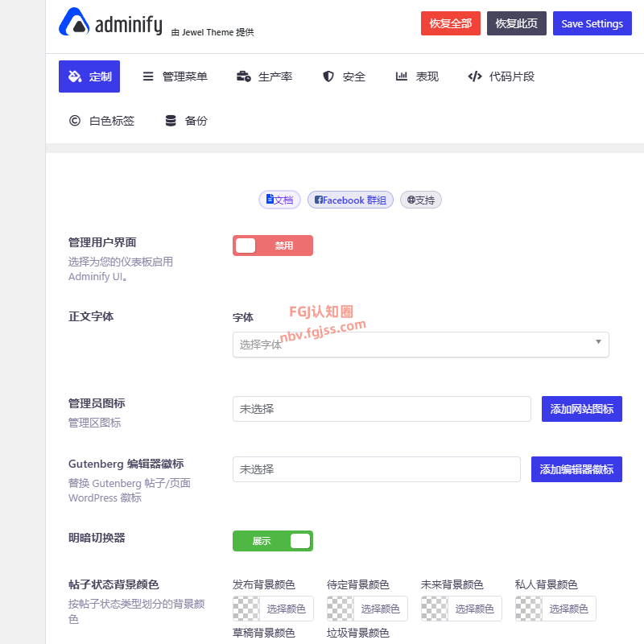Go to the 表现 tab

[417, 76]
